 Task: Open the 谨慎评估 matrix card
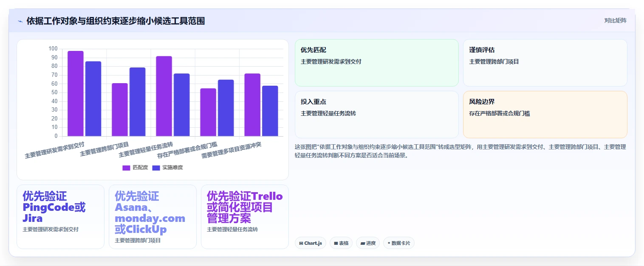coord(545,63)
